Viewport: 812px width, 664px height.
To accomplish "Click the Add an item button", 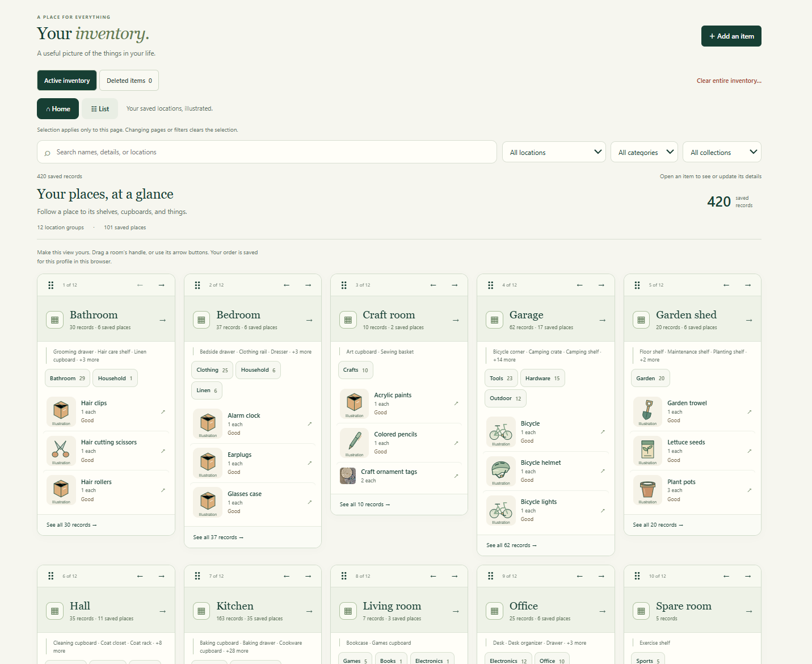I will (x=731, y=36).
